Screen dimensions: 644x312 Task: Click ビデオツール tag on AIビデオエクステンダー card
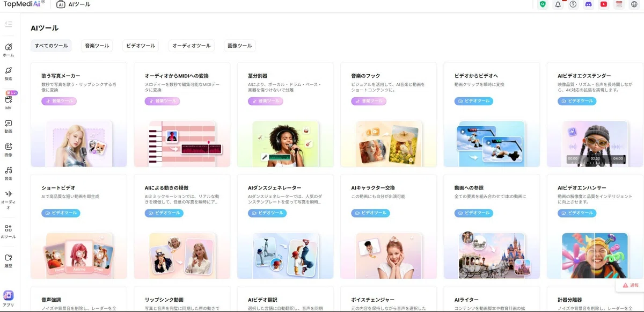tap(577, 101)
